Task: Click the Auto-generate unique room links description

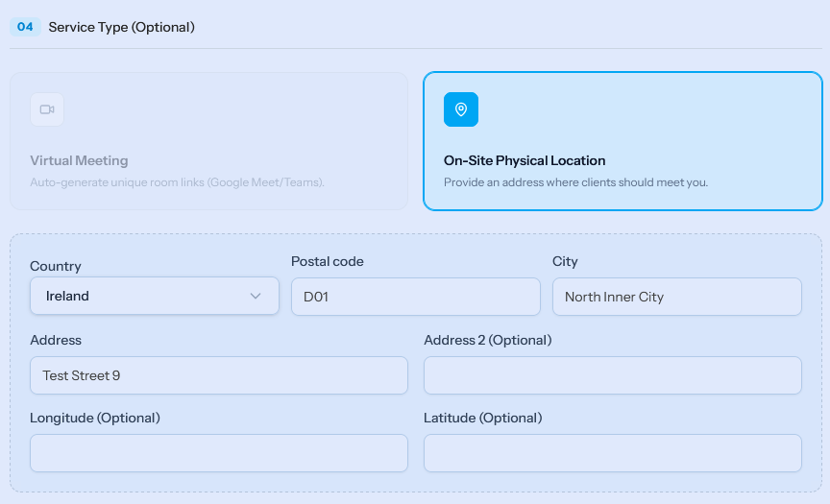Action: (x=178, y=182)
